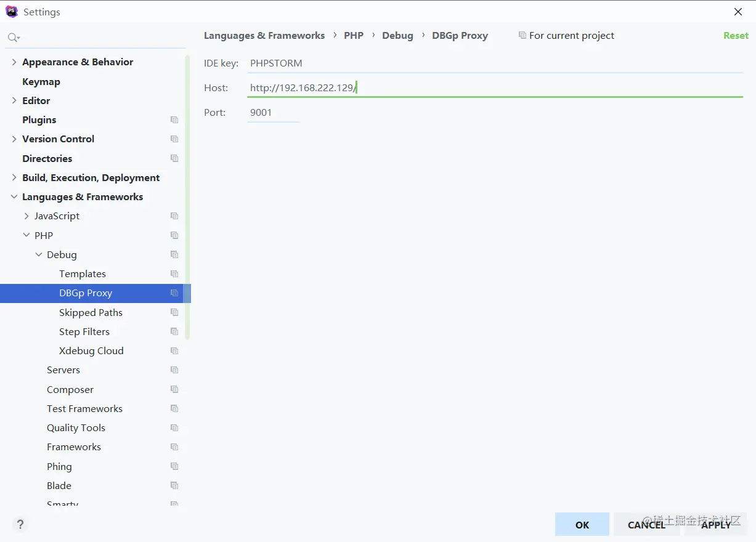This screenshot has width=756, height=542.
Task: Click the project-scope icon beside Step Filters
Action: pyautogui.click(x=174, y=331)
